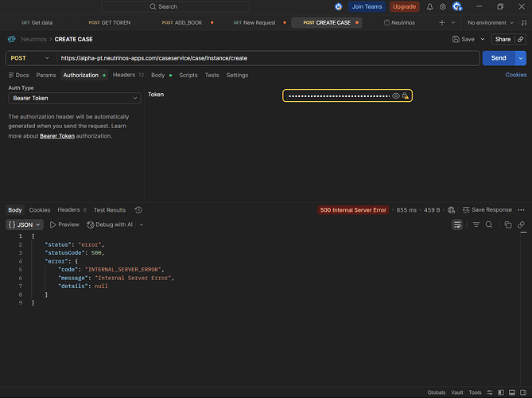Screen dimensions: 532x398
Task: Open response history clock icon
Action: [x=138, y=210]
